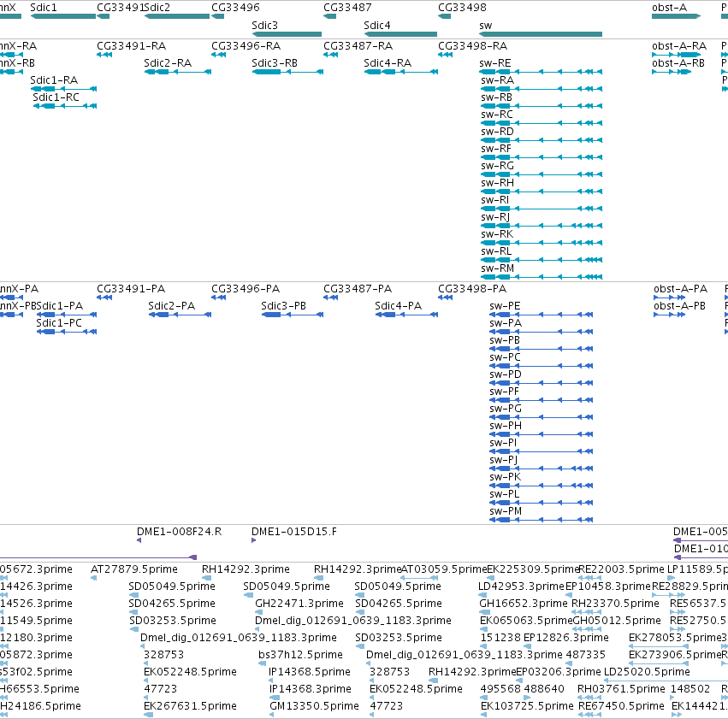The image size is (728, 719).
Task: Open the sw-PM protein
Action: (x=542, y=520)
